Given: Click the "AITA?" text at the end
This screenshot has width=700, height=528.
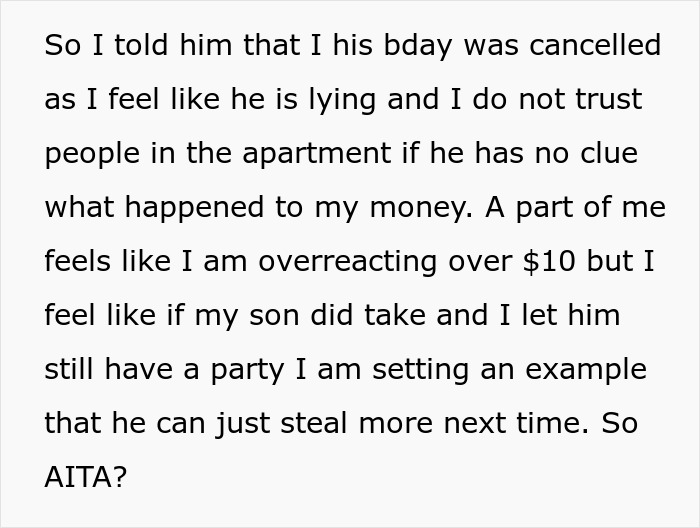Looking at the screenshot, I should 86,478.
